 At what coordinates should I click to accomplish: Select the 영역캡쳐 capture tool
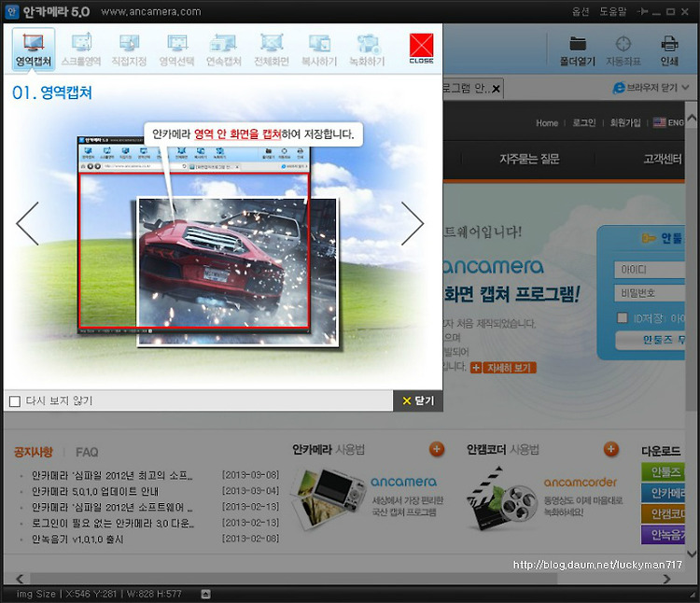[x=34, y=49]
